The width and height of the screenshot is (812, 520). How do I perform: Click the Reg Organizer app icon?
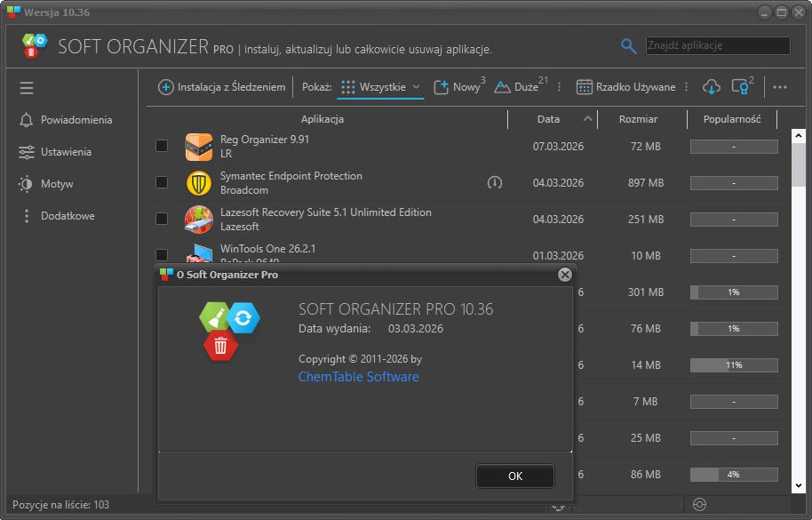coord(199,147)
